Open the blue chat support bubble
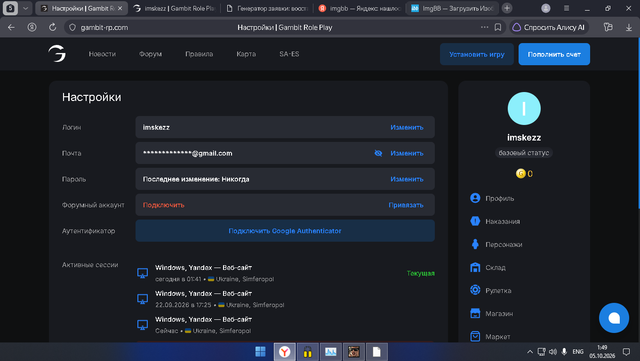This screenshot has height=361, width=640. coord(613,318)
